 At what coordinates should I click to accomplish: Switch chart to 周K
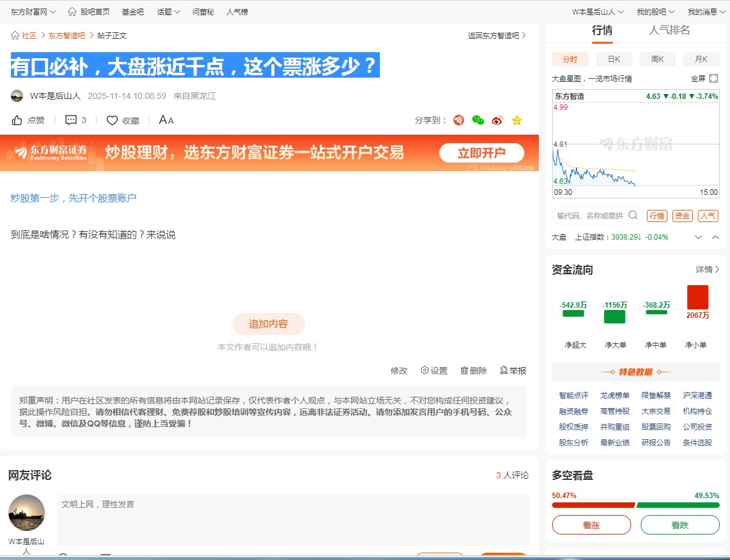coord(658,59)
